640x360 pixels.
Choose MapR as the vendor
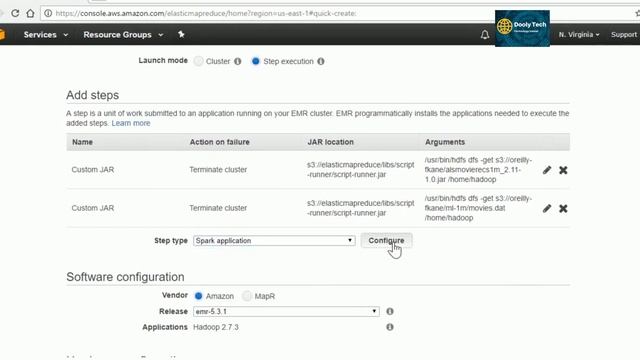pos(247,296)
